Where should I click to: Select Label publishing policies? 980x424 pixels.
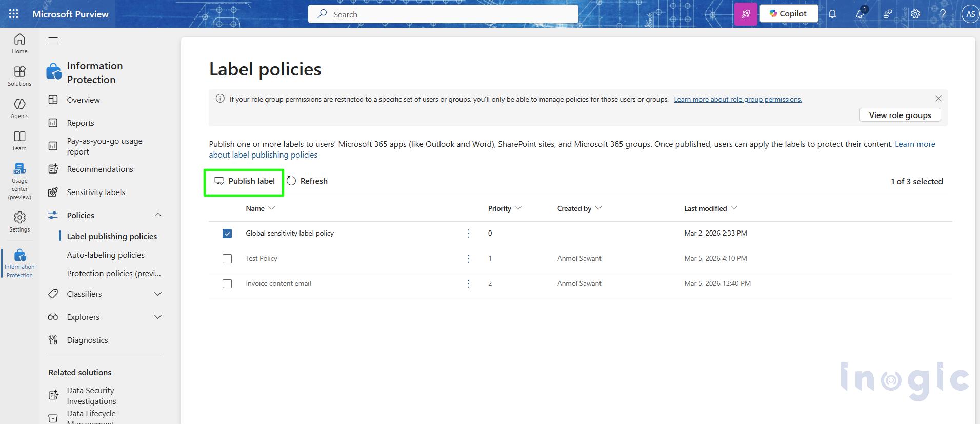pos(112,236)
